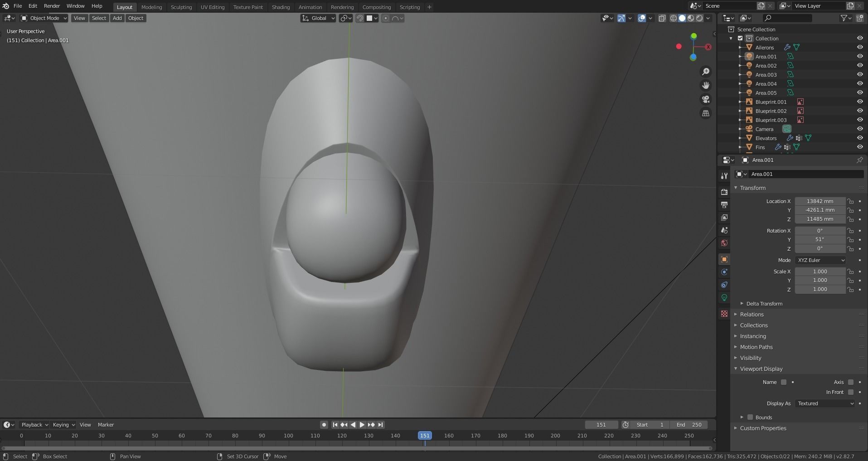The width and height of the screenshot is (868, 461).
Task: Open Object properties tab icon
Action: pos(724,259)
